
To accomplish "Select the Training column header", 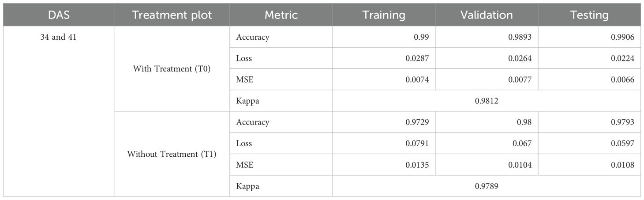I will coord(383,15).
